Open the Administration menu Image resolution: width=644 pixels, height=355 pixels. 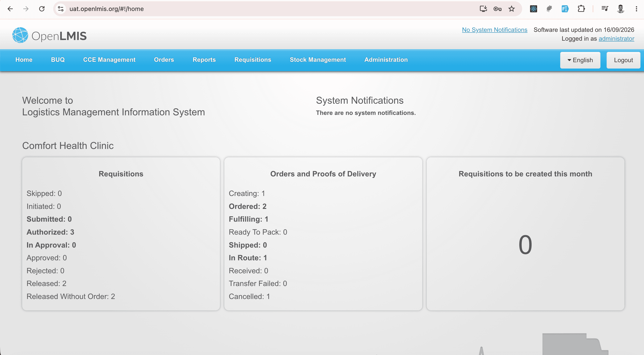click(386, 60)
